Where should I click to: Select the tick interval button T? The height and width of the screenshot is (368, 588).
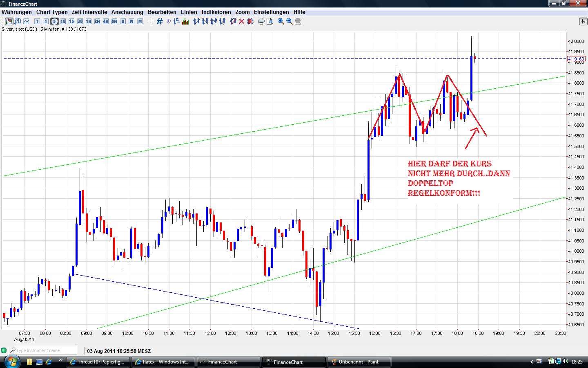pos(37,21)
